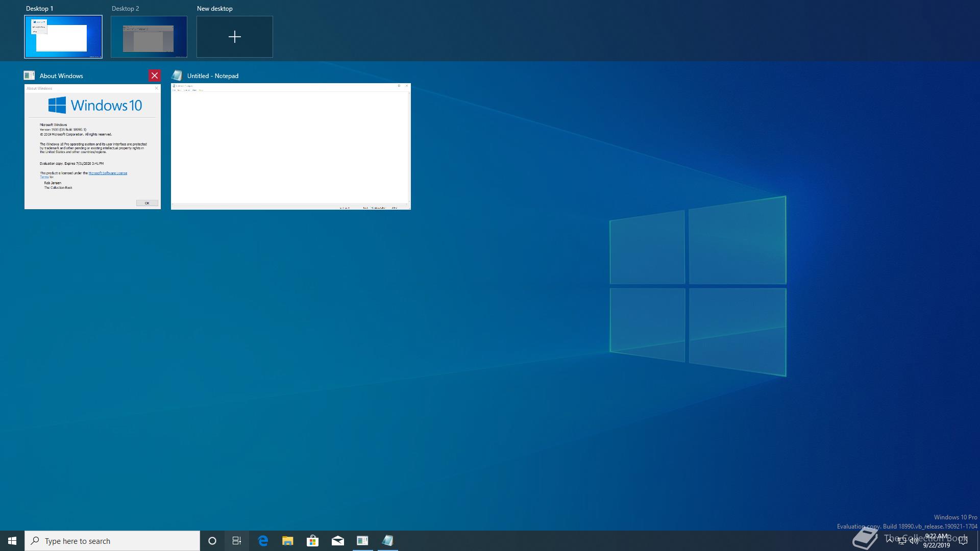Open the Action Center notifications

963,541
